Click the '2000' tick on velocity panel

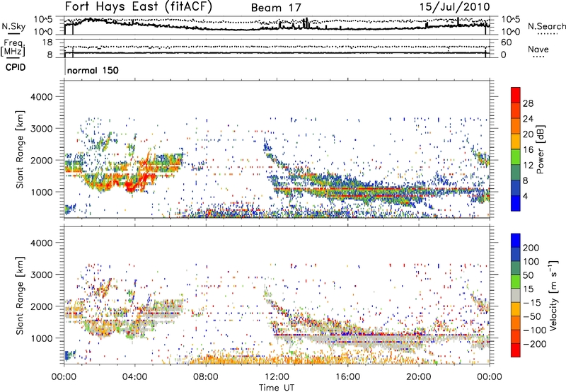[42, 306]
